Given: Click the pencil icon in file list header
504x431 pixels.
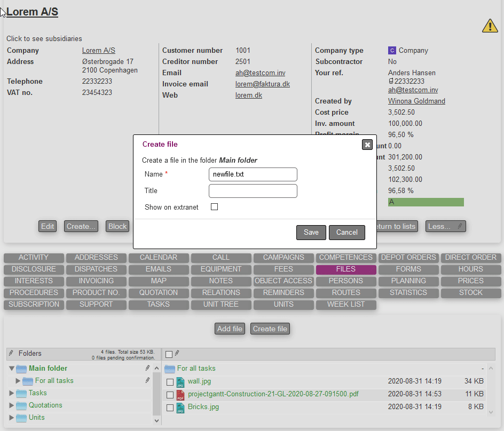Looking at the screenshot, I should pos(177,353).
